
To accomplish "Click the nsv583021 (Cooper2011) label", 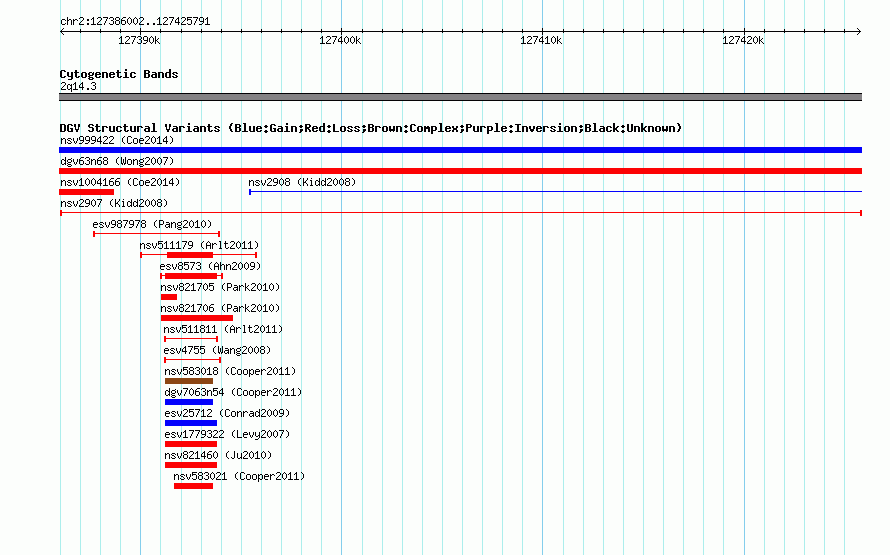I will point(239,476).
